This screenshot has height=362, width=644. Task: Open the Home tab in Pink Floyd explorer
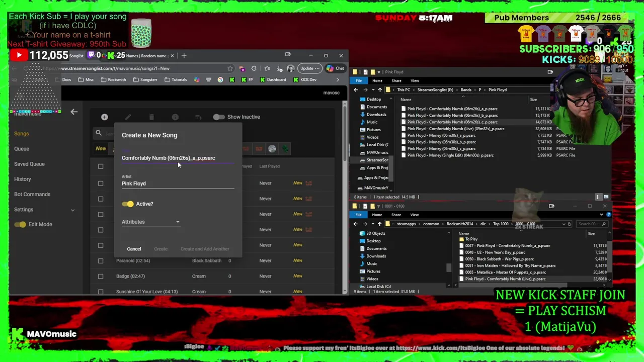click(377, 80)
